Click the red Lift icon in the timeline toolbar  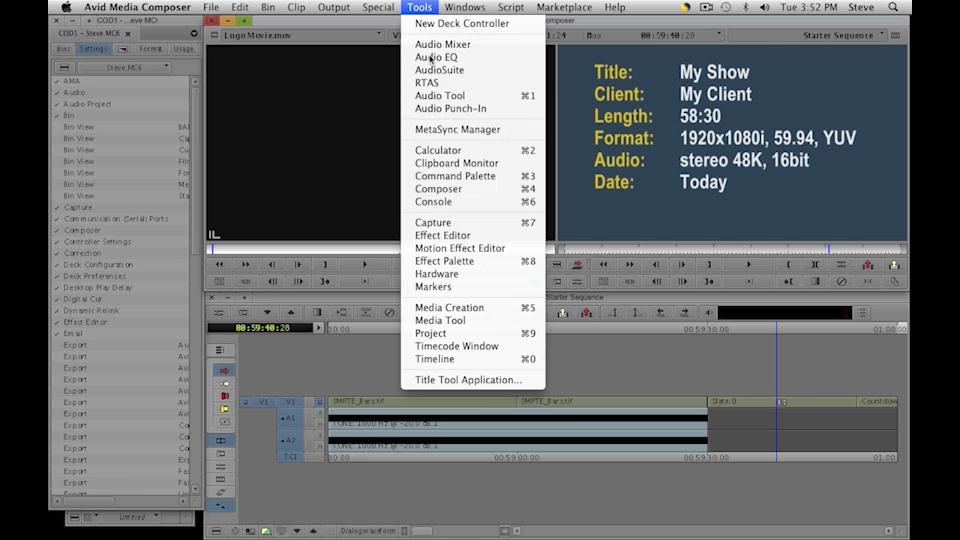(587, 313)
